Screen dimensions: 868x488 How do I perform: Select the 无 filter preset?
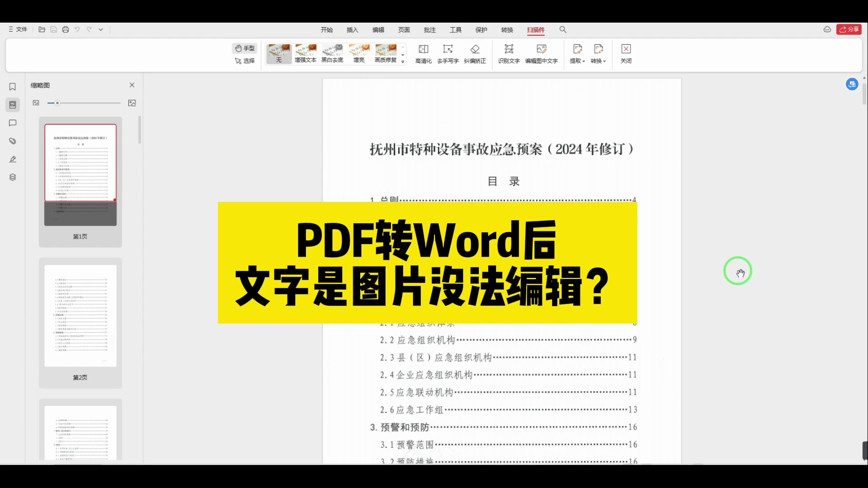(x=279, y=54)
